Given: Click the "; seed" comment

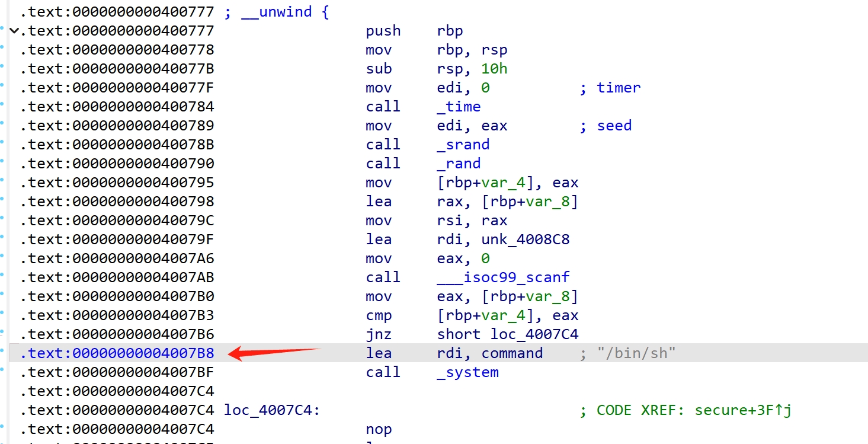Looking at the screenshot, I should click(606, 126).
